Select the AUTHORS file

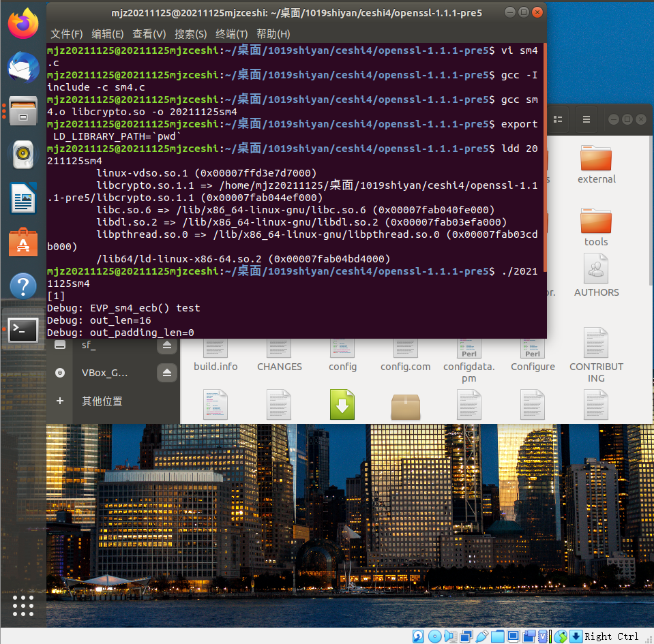tap(597, 275)
